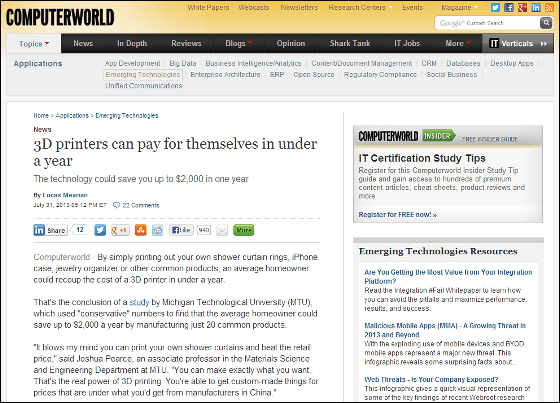This screenshot has height=403, width=560.
Task: Click the Computerworld Insider banner
Action: click(448, 136)
